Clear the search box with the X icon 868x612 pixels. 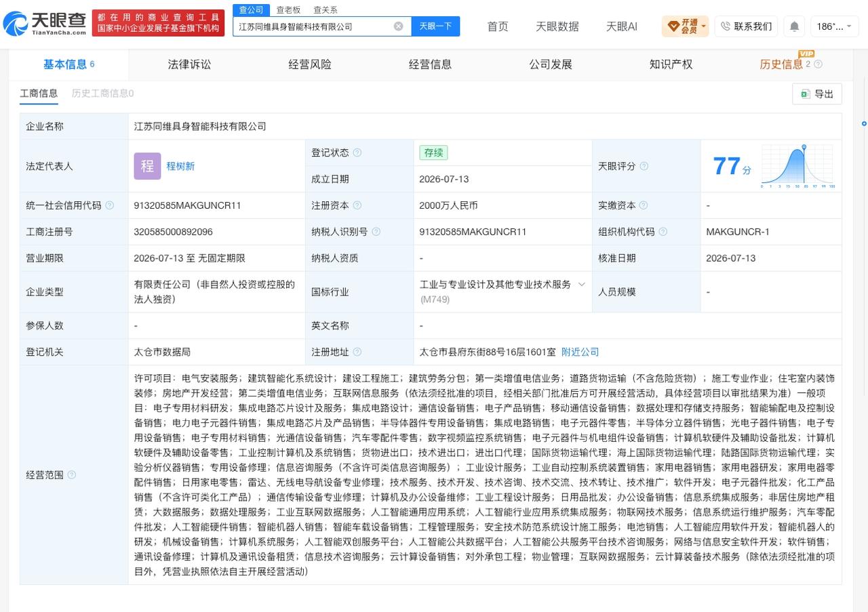[399, 26]
